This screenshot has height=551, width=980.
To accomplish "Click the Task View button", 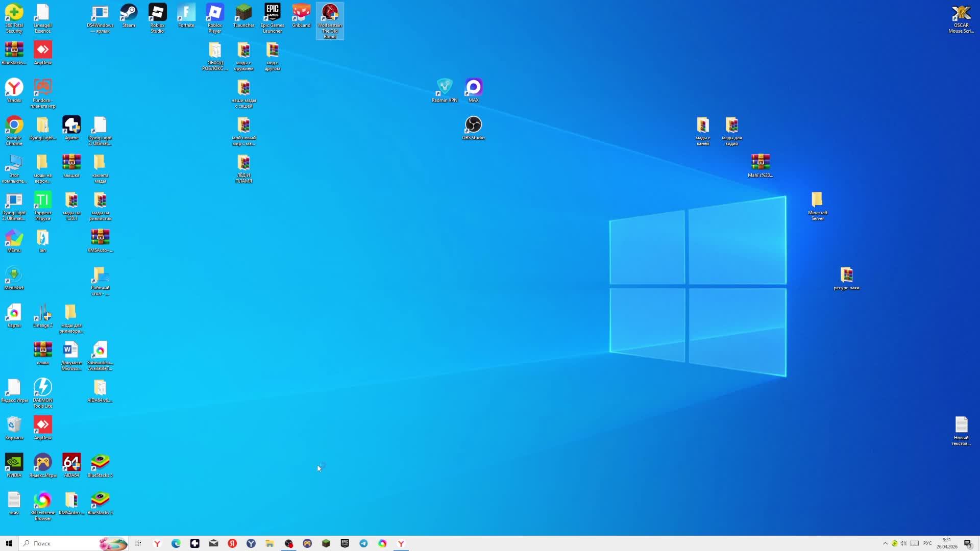I will click(138, 543).
